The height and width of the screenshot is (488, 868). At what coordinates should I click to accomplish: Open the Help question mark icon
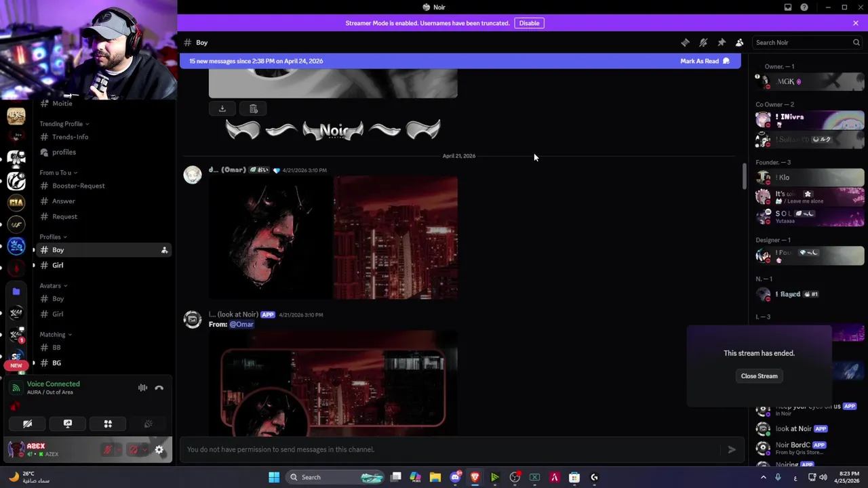coord(804,7)
